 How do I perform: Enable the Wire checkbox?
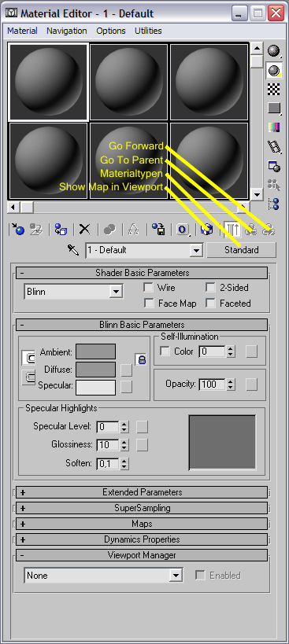pos(148,288)
